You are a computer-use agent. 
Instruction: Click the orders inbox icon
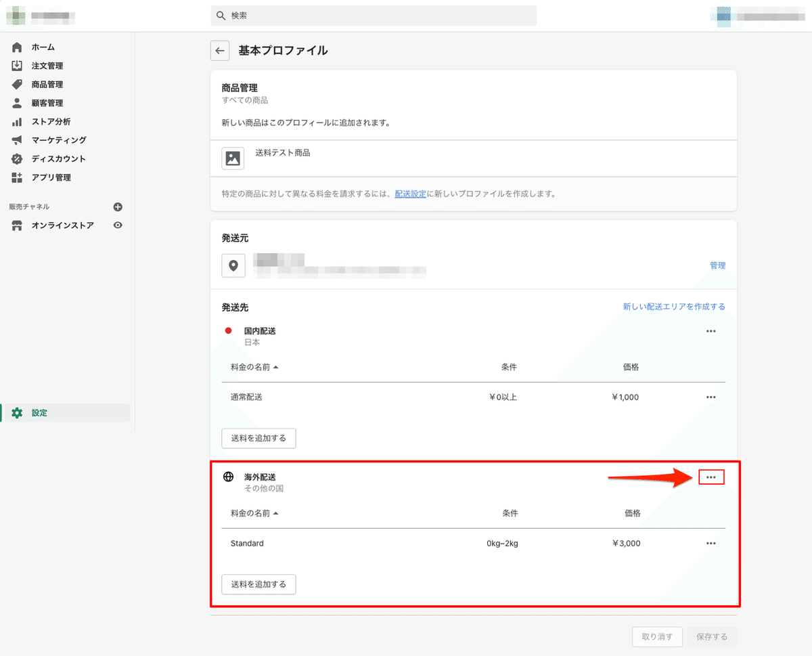18,66
